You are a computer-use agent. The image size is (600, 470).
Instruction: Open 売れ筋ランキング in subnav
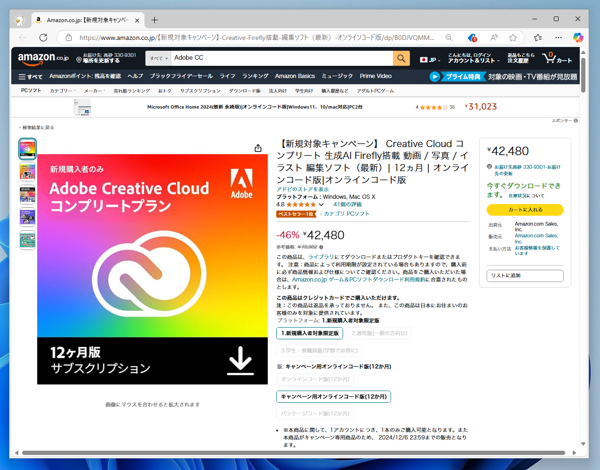(x=132, y=91)
